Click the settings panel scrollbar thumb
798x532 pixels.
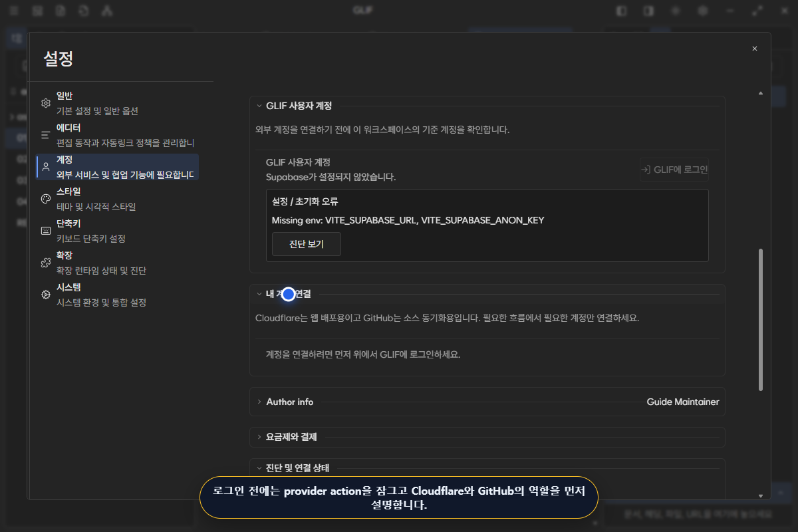pyautogui.click(x=761, y=320)
